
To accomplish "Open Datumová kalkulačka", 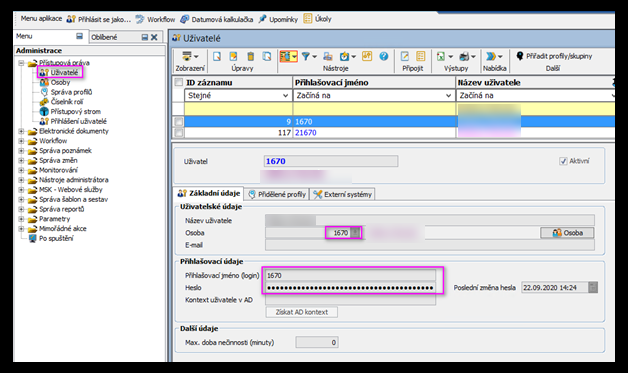I will click(x=216, y=19).
